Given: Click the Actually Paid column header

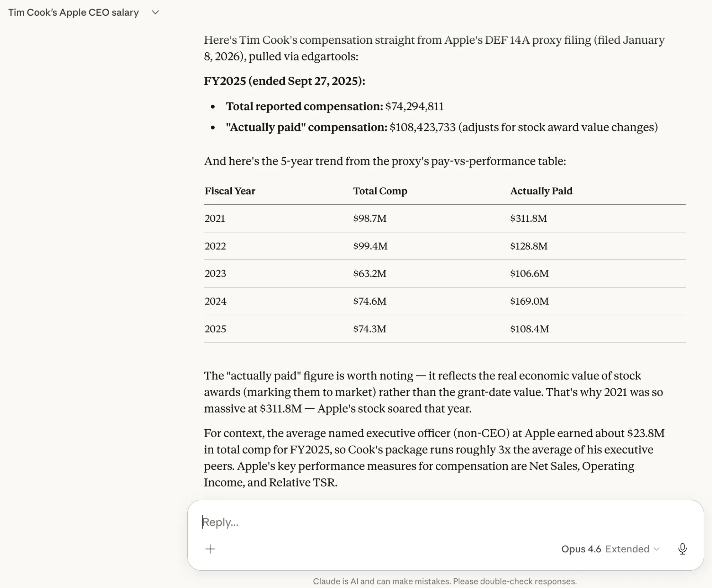Looking at the screenshot, I should [541, 191].
